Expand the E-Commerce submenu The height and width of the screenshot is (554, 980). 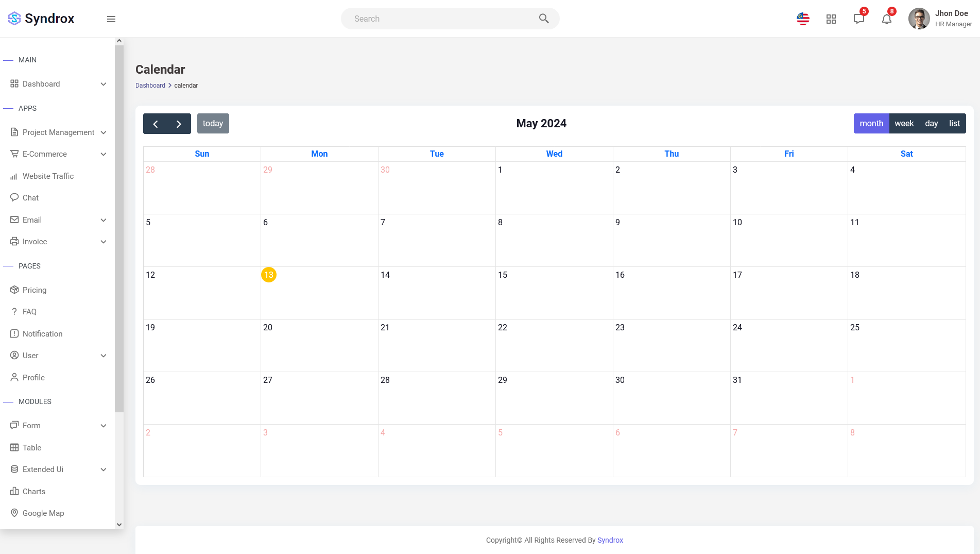(x=58, y=154)
